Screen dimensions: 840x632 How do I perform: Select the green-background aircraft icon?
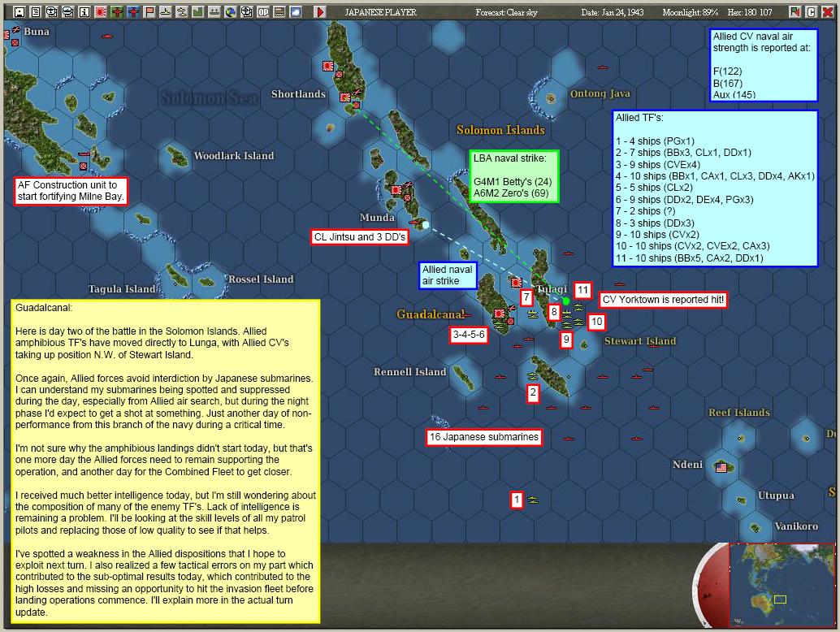117,12
